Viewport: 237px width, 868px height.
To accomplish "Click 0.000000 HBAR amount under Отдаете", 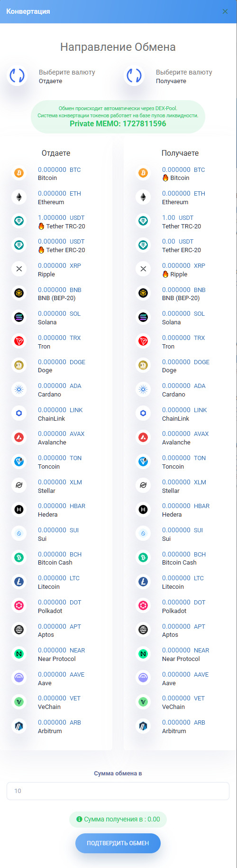I will point(62,506).
